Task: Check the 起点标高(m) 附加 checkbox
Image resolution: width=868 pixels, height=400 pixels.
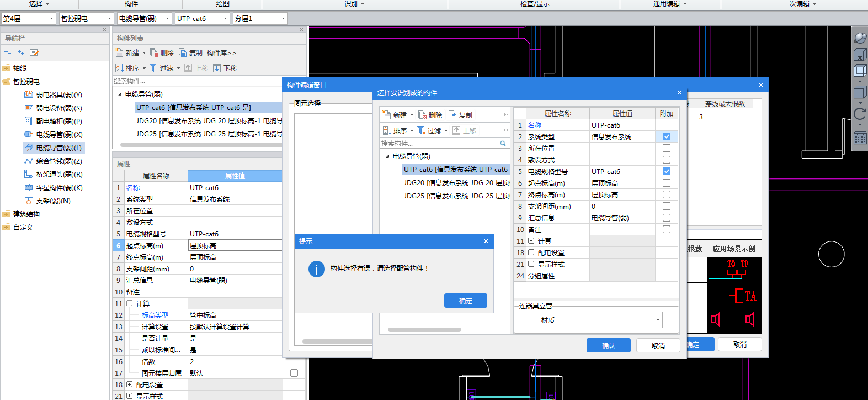Action: click(667, 183)
